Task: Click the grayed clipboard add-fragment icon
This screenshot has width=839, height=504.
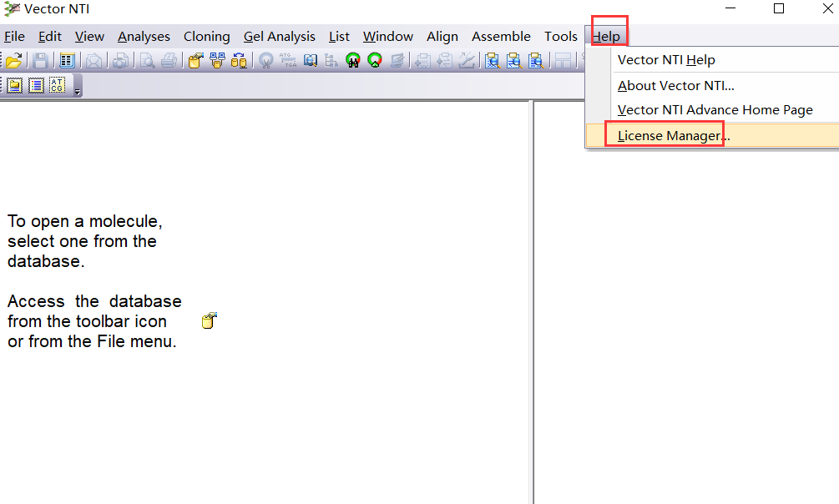Action: tap(422, 60)
